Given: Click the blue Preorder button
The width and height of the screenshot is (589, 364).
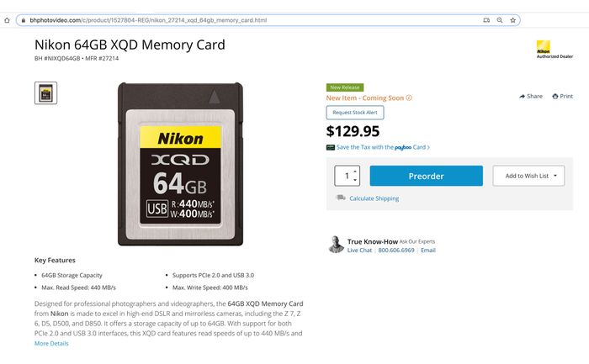Looking at the screenshot, I should click(x=427, y=176).
